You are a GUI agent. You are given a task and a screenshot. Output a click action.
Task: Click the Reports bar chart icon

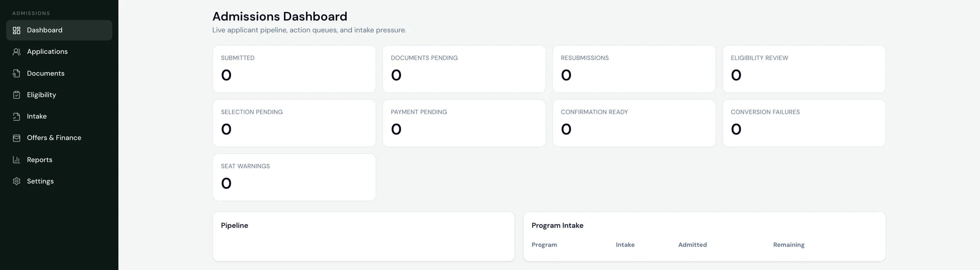click(x=16, y=160)
